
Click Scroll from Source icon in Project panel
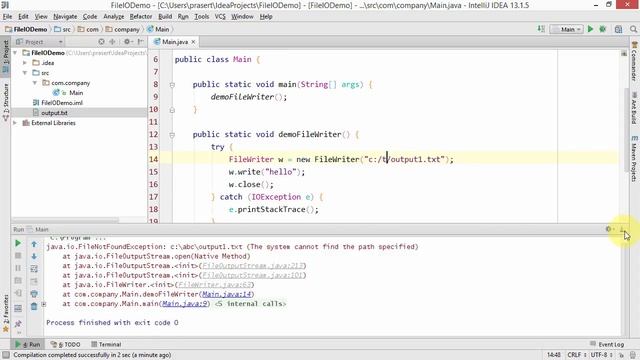tap(101, 42)
